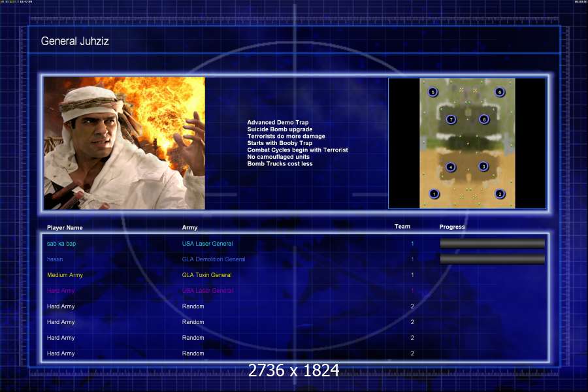
Task: Click hasan's loading progress bar
Action: coord(492,259)
